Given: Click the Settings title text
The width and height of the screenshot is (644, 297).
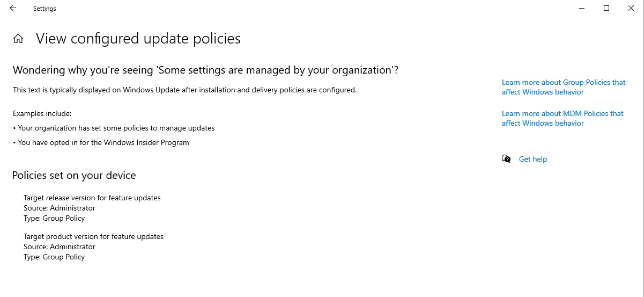Looking at the screenshot, I should tap(45, 9).
